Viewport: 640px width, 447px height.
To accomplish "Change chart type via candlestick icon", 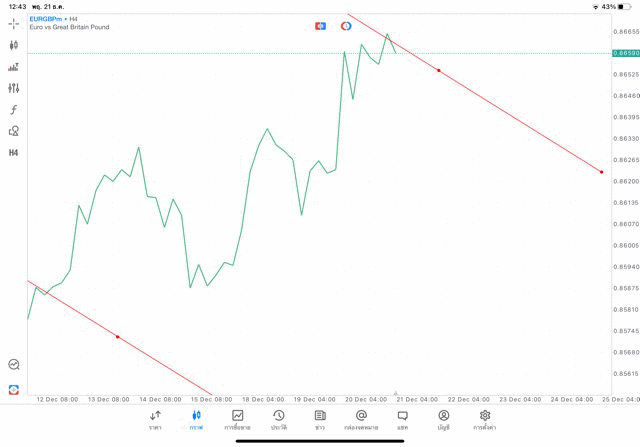I will tap(14, 45).
